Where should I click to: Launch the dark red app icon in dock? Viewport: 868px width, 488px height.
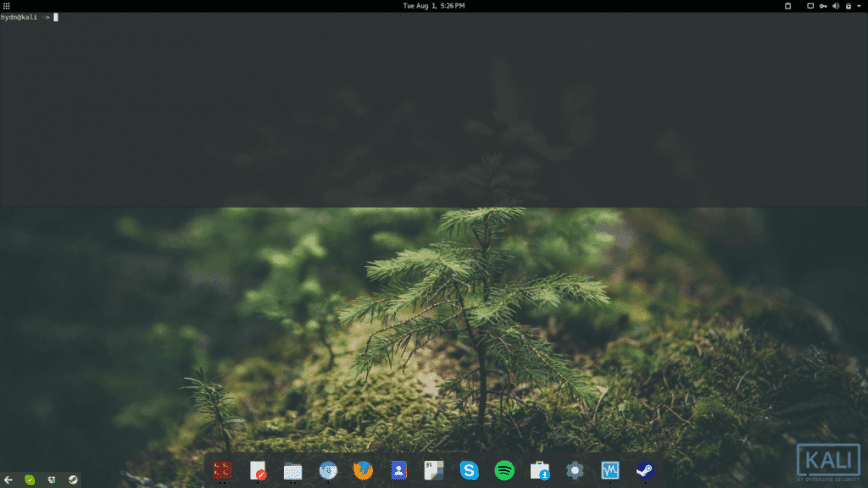tap(223, 470)
